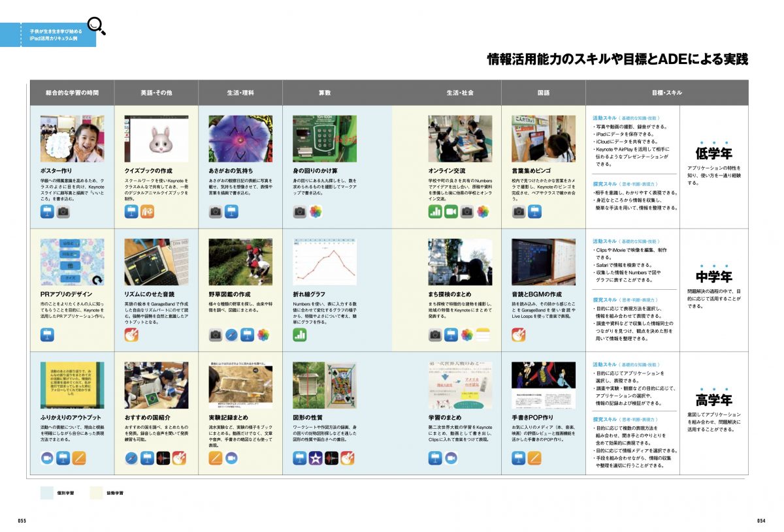
Task: Select the Keynote icon under PRアプリのデザイン
Action: pyautogui.click(x=47, y=335)
